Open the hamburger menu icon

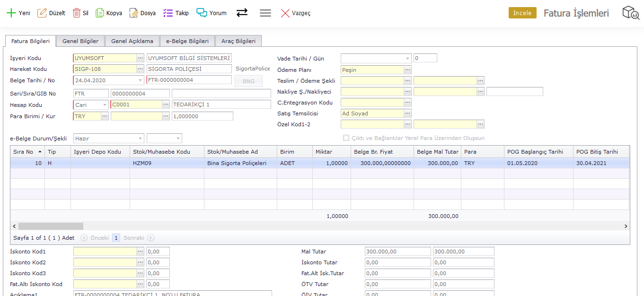265,13
